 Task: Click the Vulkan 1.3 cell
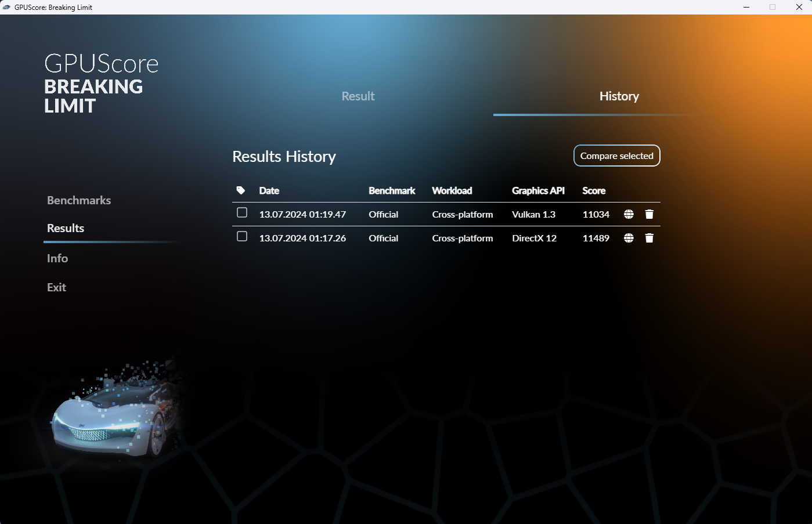click(533, 214)
